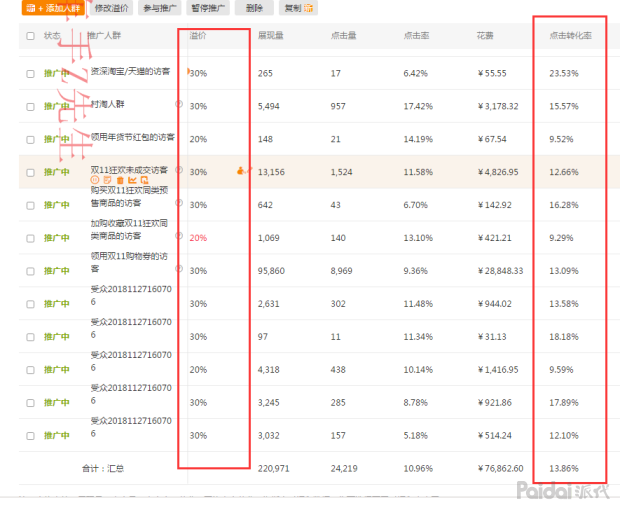
Task: Click the info icon beside 领用双11购物券的访客
Action: click(178, 268)
